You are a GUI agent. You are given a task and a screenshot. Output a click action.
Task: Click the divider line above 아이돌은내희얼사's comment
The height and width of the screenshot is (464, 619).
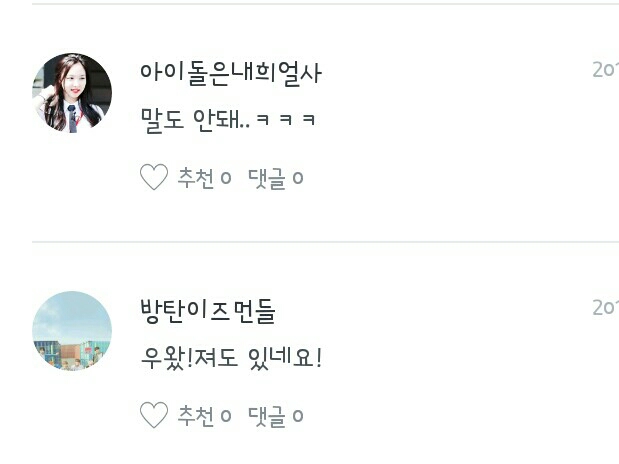click(x=325, y=4)
